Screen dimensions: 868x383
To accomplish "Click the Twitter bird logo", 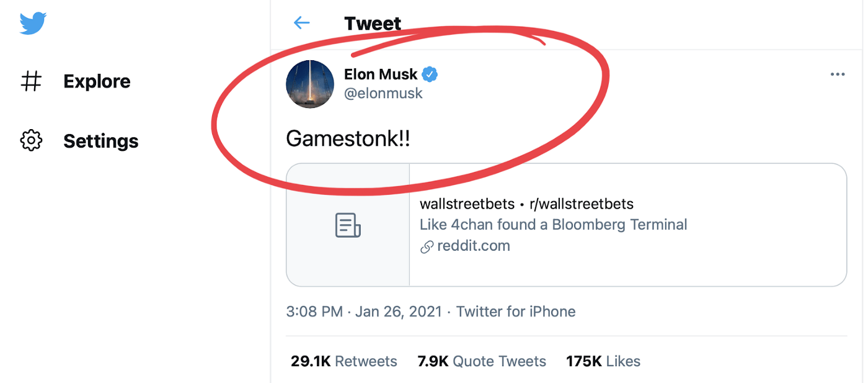I will (x=33, y=24).
